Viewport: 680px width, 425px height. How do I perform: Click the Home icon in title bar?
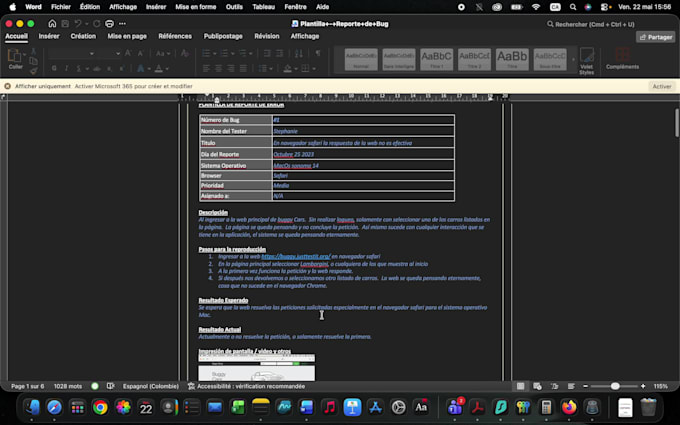[x=52, y=24]
